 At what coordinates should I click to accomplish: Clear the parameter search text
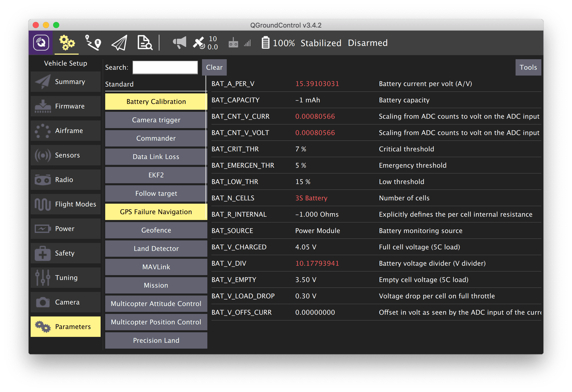[214, 67]
